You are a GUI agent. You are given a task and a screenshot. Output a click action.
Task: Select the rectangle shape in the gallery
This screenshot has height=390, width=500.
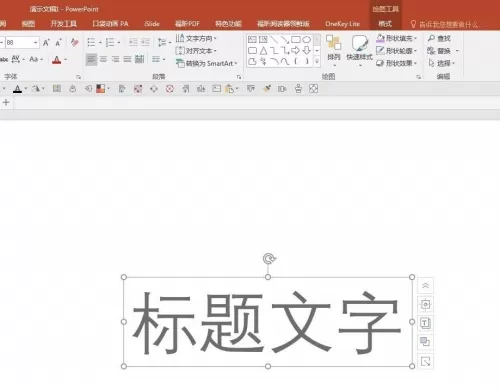tap(295, 40)
